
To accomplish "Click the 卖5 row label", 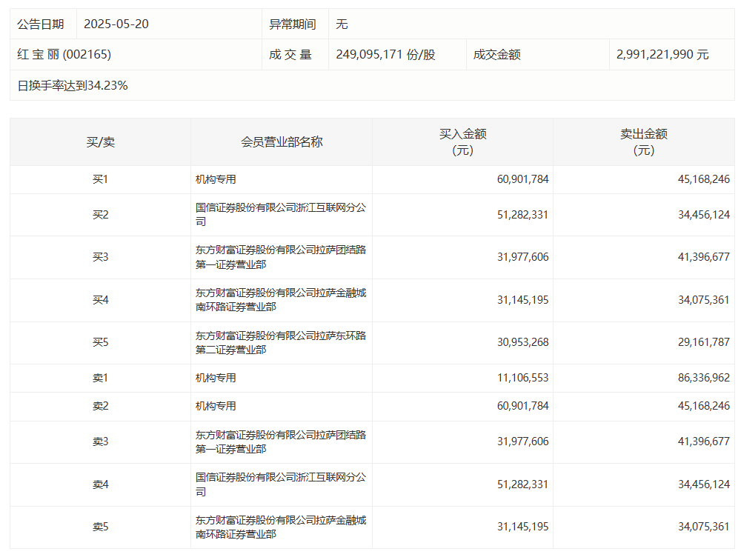I will click(101, 527).
